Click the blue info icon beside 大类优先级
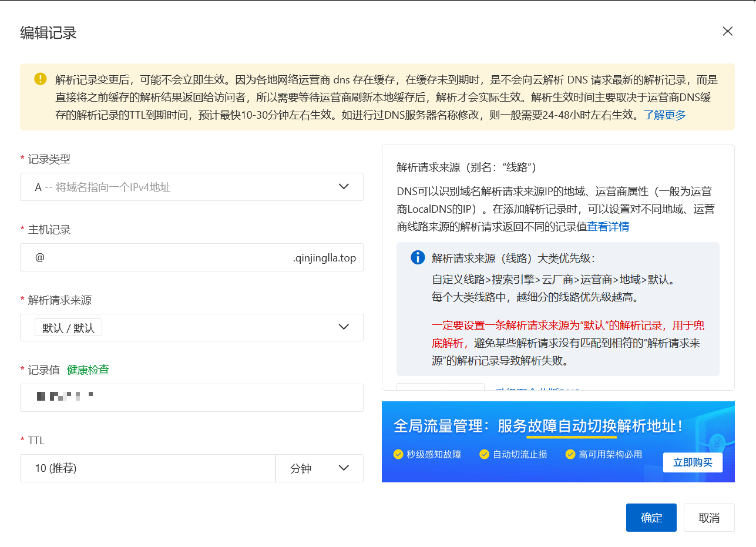This screenshot has width=756, height=547. 417,257
